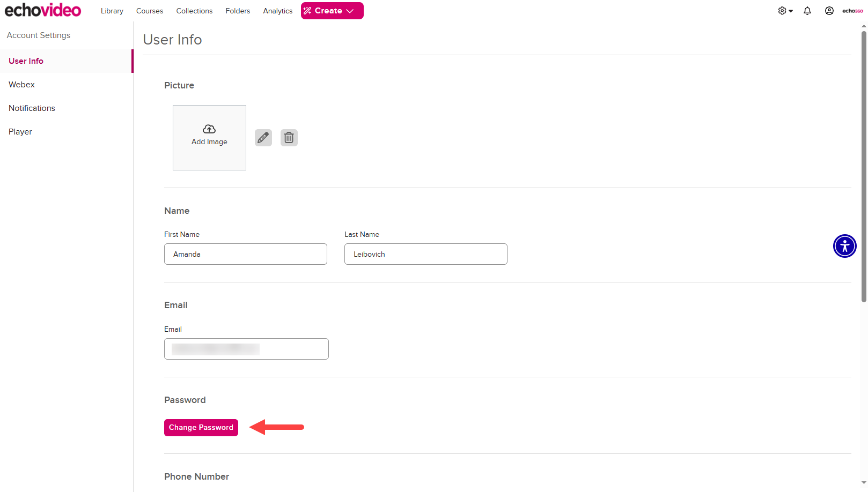Switch to Notifications settings
868x492 pixels.
click(x=32, y=108)
